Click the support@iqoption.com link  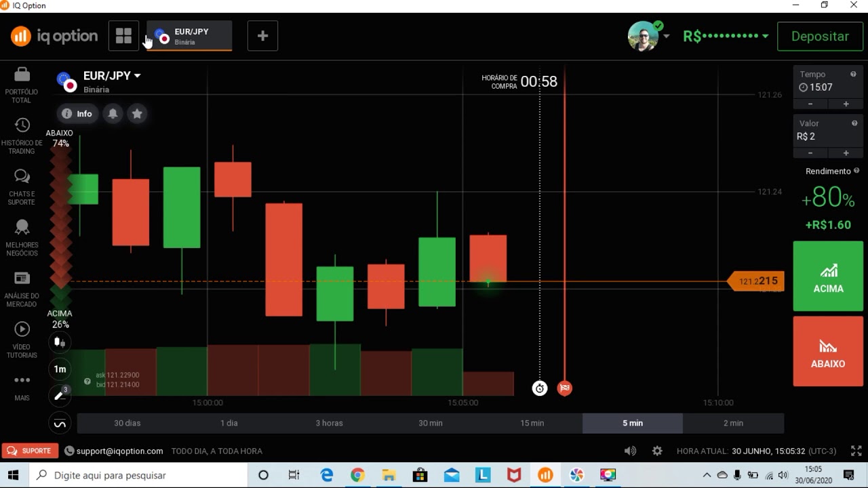pyautogui.click(x=119, y=451)
